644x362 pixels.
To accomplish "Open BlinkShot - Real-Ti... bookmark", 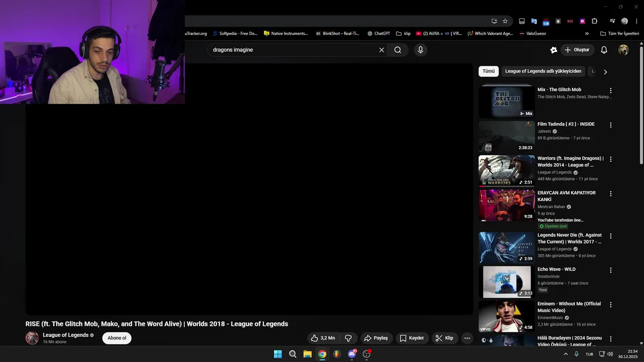I will tap(338, 34).
